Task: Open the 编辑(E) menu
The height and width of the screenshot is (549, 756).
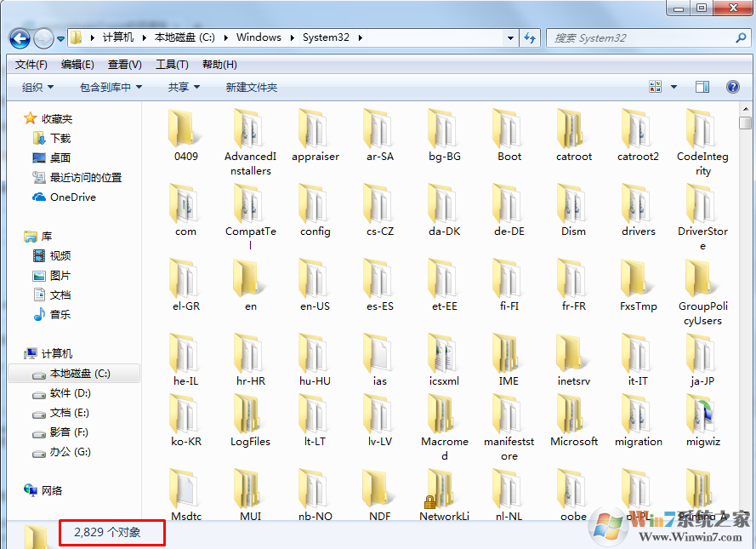Action: click(77, 65)
